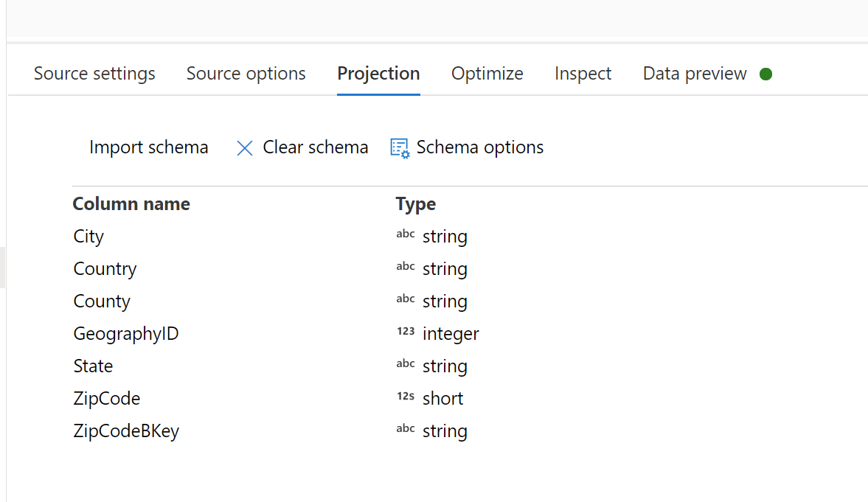Click Import schema

click(x=148, y=147)
